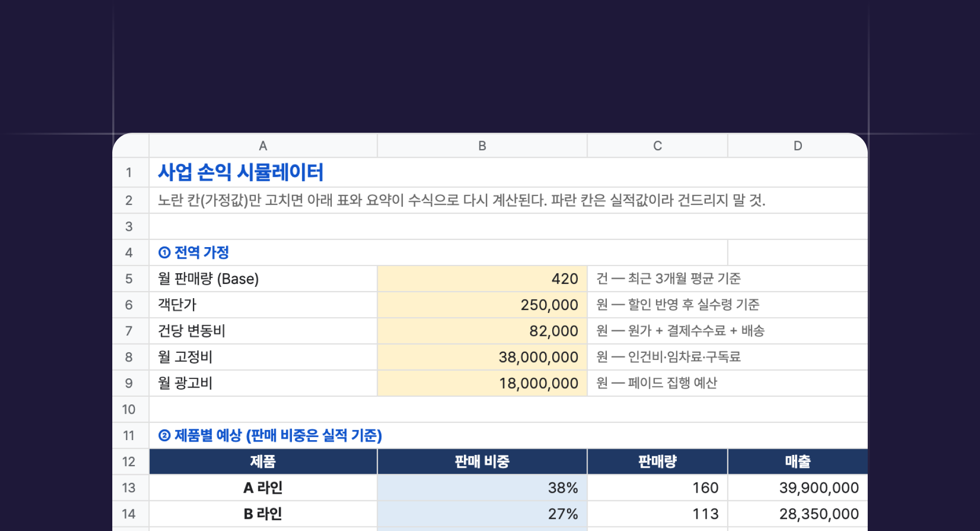Click the '② 제품별 예상' section heading
The image size is (980, 531).
pos(270,436)
